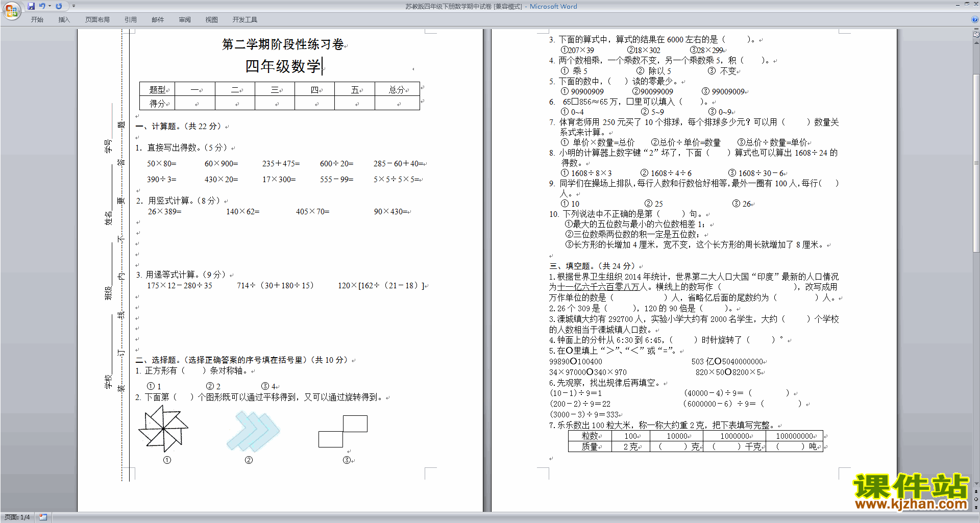This screenshot has width=980, height=523.
Task: Click the heading 一、计算题。(共22分)
Action: [179, 126]
